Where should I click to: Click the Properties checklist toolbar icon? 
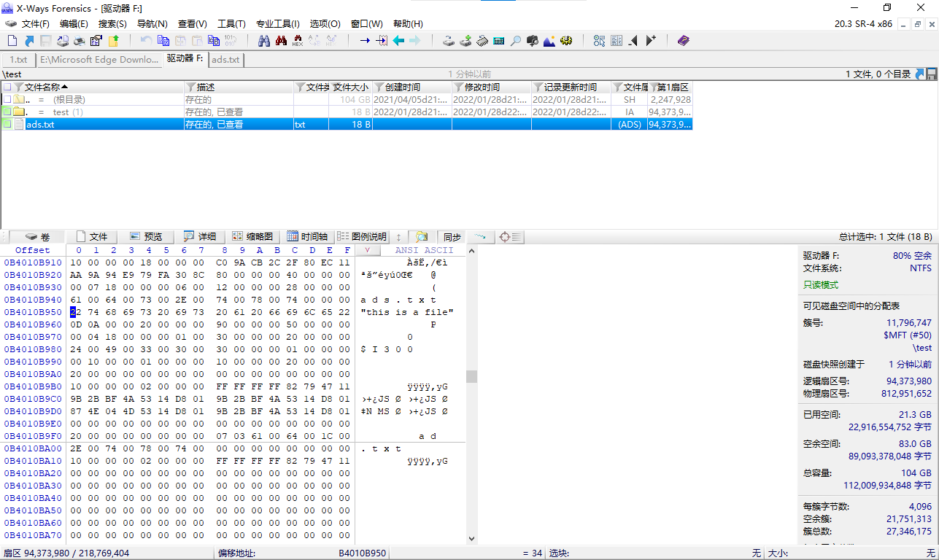click(x=96, y=41)
